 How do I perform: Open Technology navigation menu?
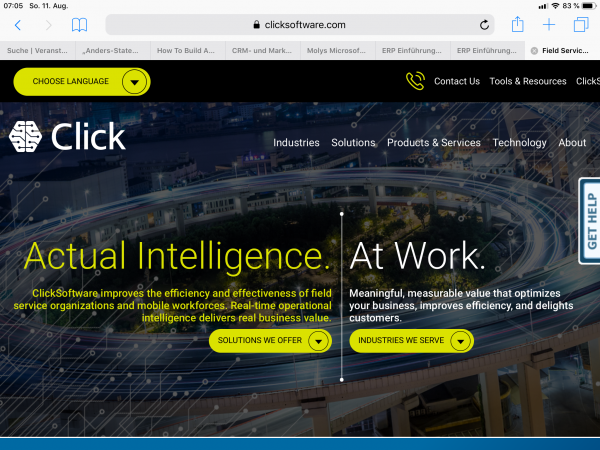pyautogui.click(x=519, y=143)
